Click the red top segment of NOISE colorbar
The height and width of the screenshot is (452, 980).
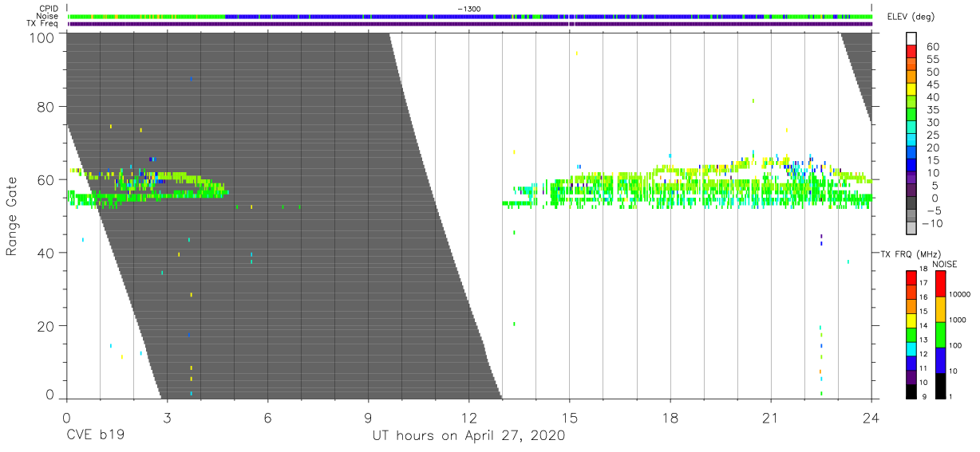tap(941, 285)
